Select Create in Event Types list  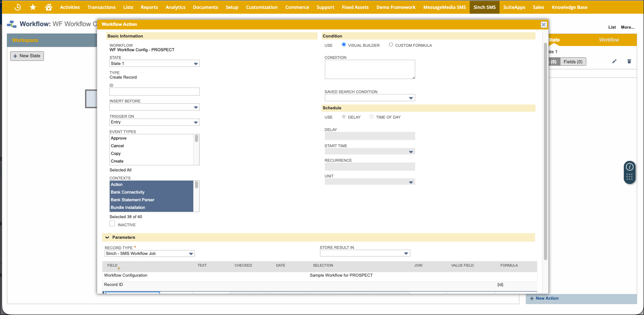coord(152,161)
